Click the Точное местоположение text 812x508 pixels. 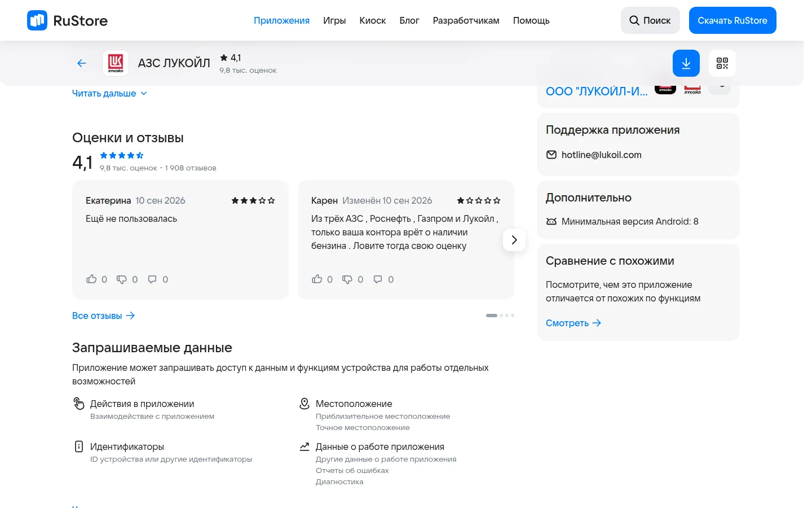coord(363,427)
